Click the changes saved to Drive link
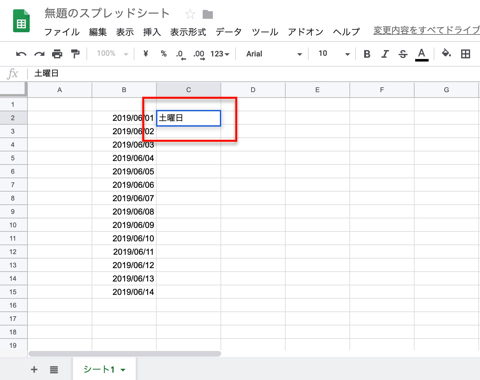The image size is (480, 380). 426,30
